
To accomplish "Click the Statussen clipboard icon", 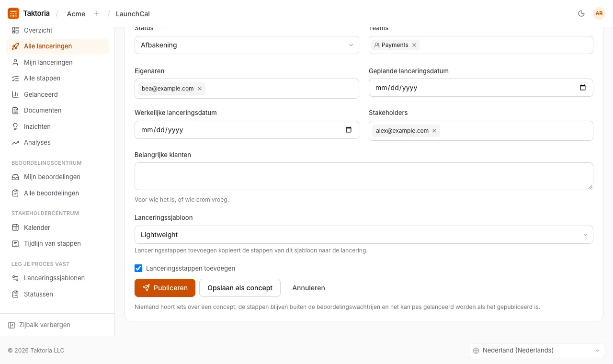I will (x=15, y=294).
